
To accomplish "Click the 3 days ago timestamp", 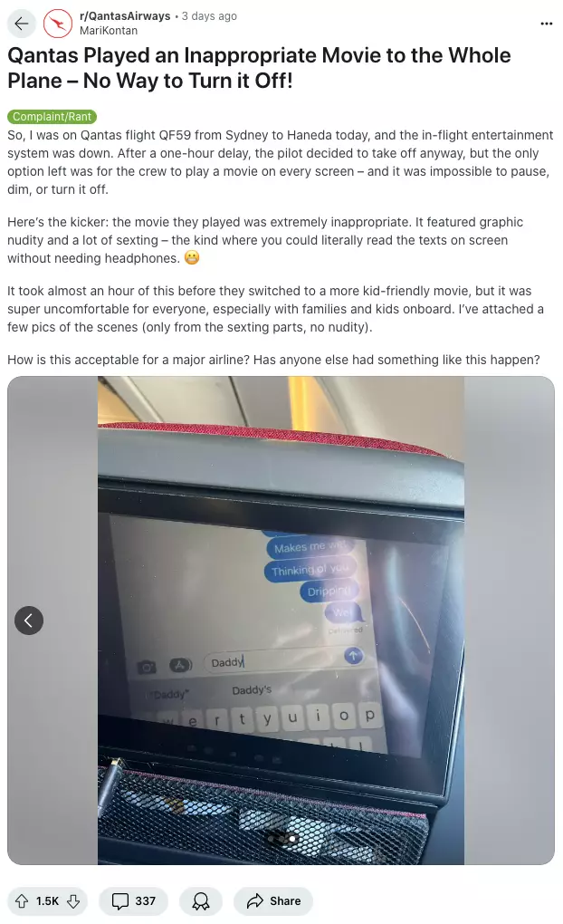I will 209,16.
